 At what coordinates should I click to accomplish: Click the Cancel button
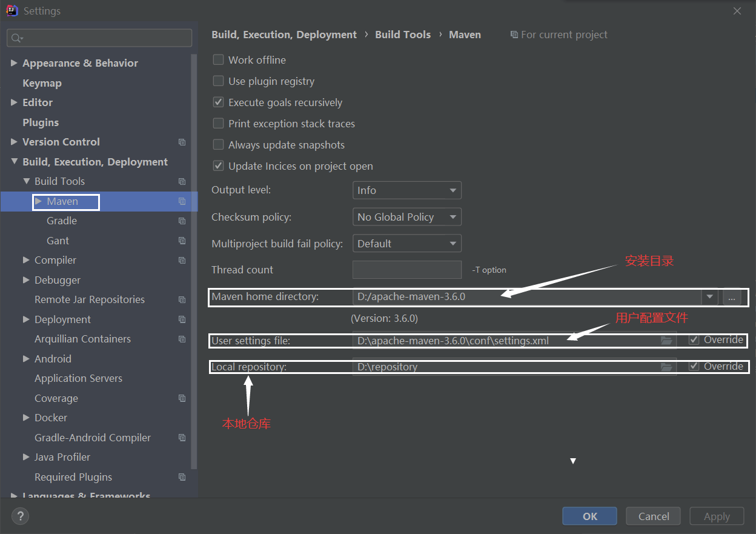(654, 516)
